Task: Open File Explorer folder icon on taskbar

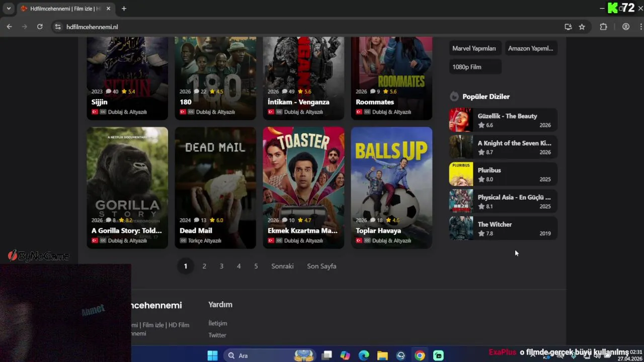Action: point(382,355)
